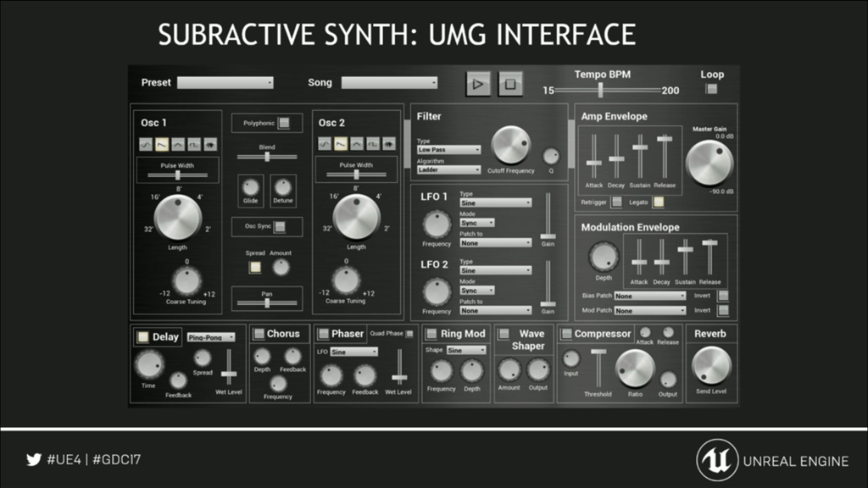The image size is (868, 488).
Task: Enable the Chorus effect checkbox
Action: tap(259, 334)
